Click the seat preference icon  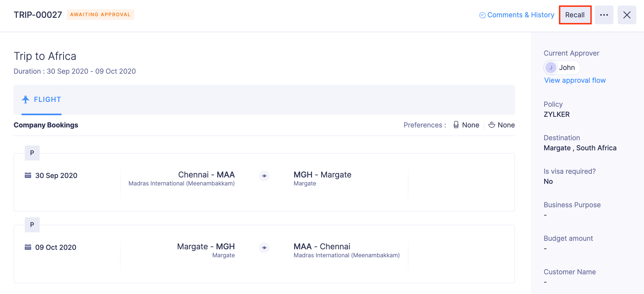[456, 125]
